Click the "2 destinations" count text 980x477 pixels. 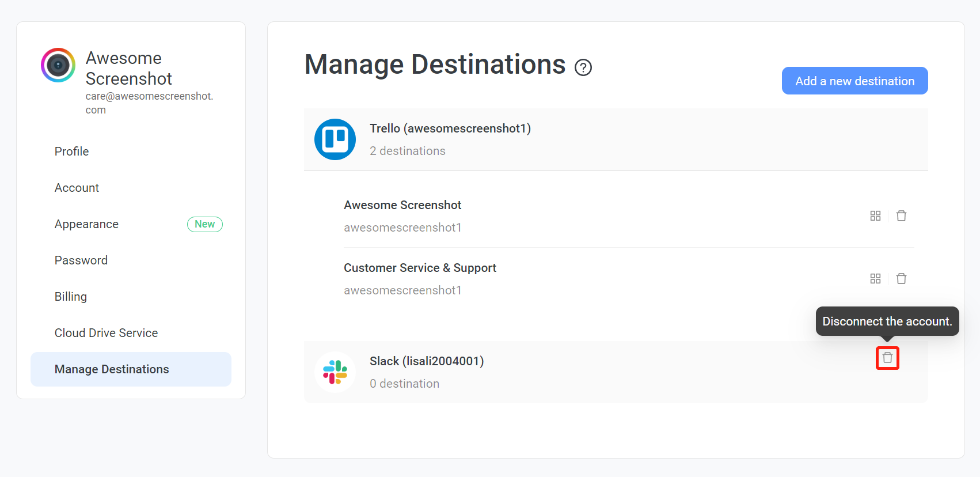(408, 151)
